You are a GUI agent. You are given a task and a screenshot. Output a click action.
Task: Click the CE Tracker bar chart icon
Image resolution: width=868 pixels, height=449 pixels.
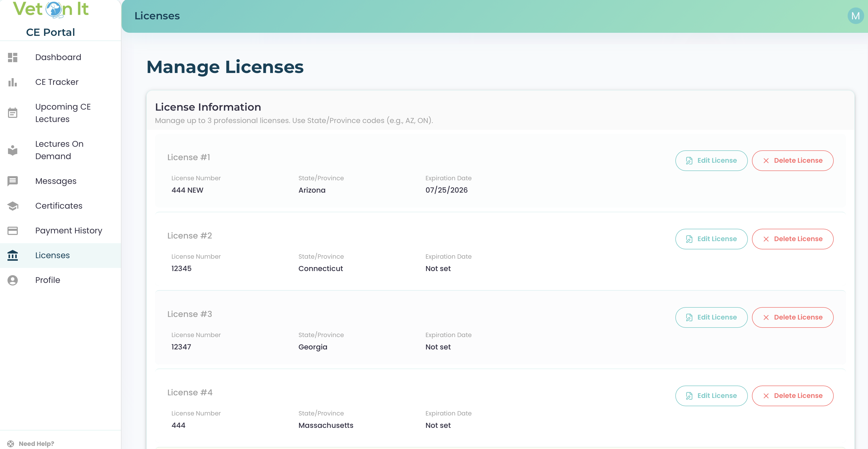12,82
